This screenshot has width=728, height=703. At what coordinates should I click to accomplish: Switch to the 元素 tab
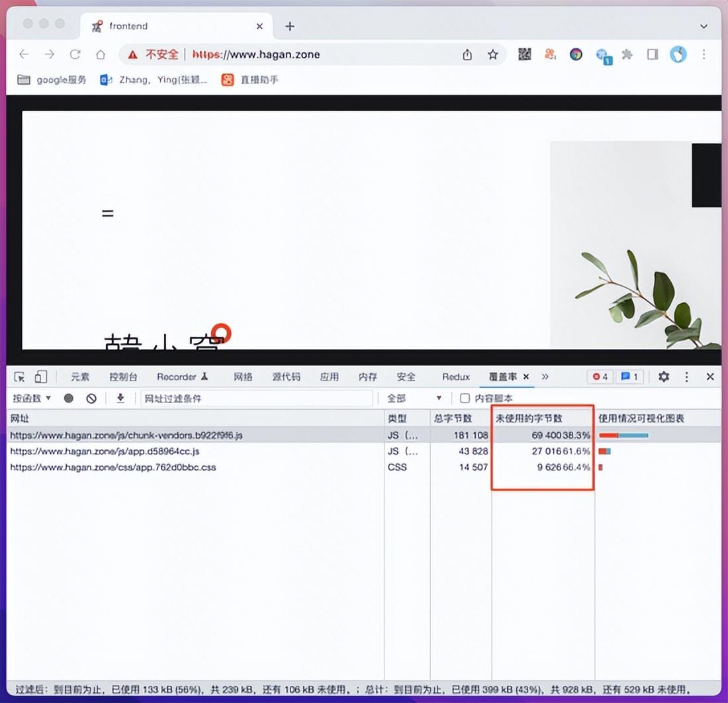[x=80, y=377]
